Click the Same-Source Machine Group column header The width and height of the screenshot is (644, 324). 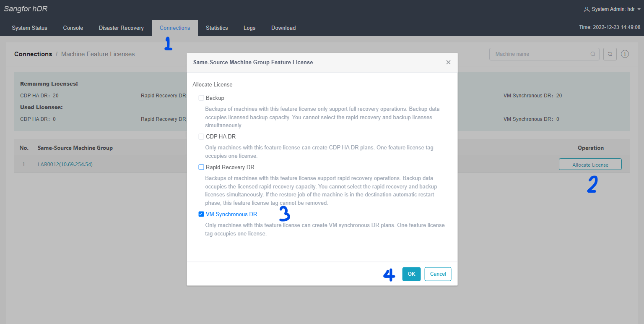pyautogui.click(x=75, y=148)
